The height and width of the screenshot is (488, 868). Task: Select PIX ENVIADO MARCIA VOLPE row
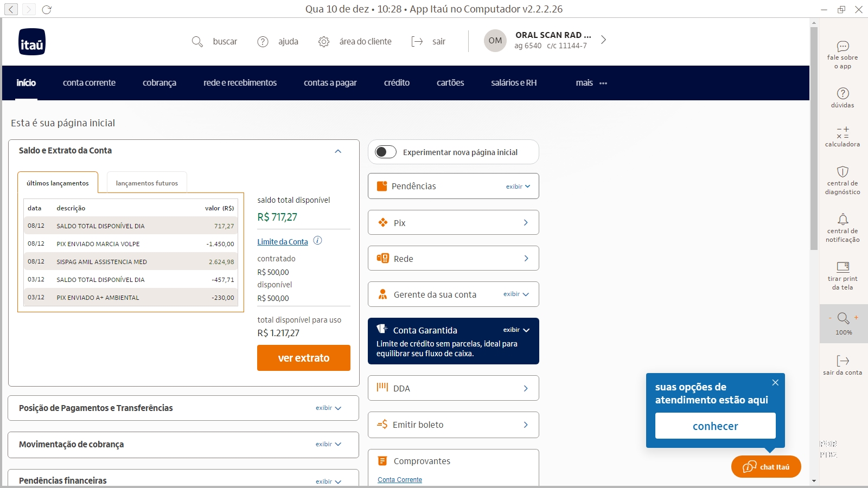pyautogui.click(x=131, y=243)
